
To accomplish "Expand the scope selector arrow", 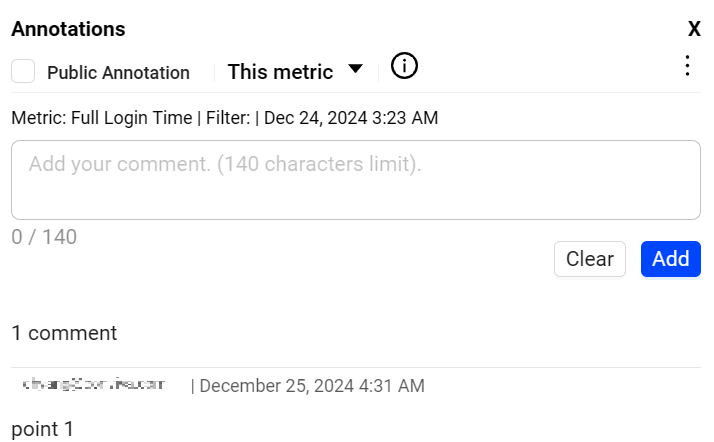I will tap(355, 69).
